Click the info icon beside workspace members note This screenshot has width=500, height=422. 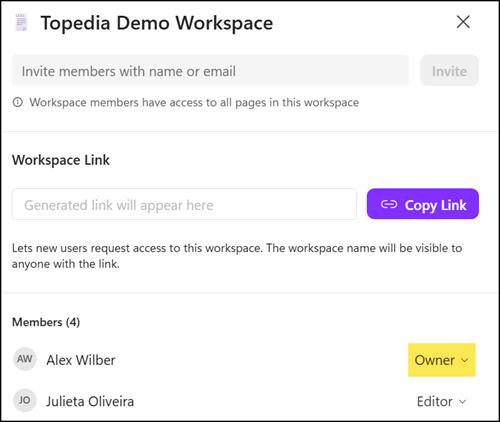18,102
